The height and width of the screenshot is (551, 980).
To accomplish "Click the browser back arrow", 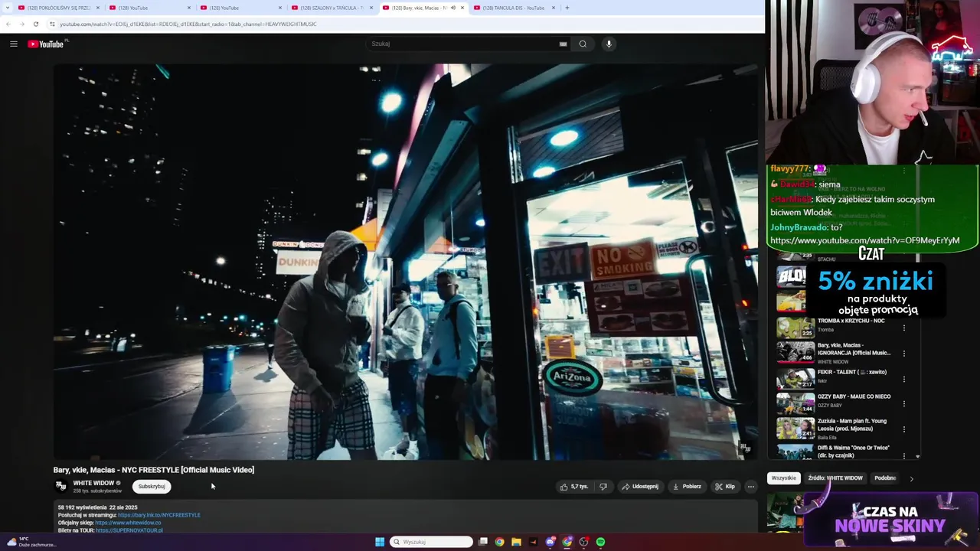I will [x=8, y=24].
